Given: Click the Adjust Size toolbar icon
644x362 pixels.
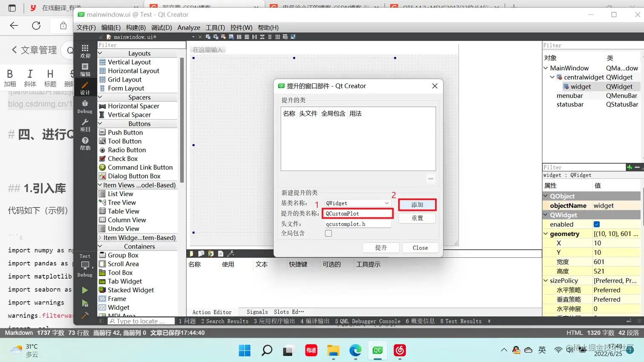Looking at the screenshot, I should click(293, 37).
